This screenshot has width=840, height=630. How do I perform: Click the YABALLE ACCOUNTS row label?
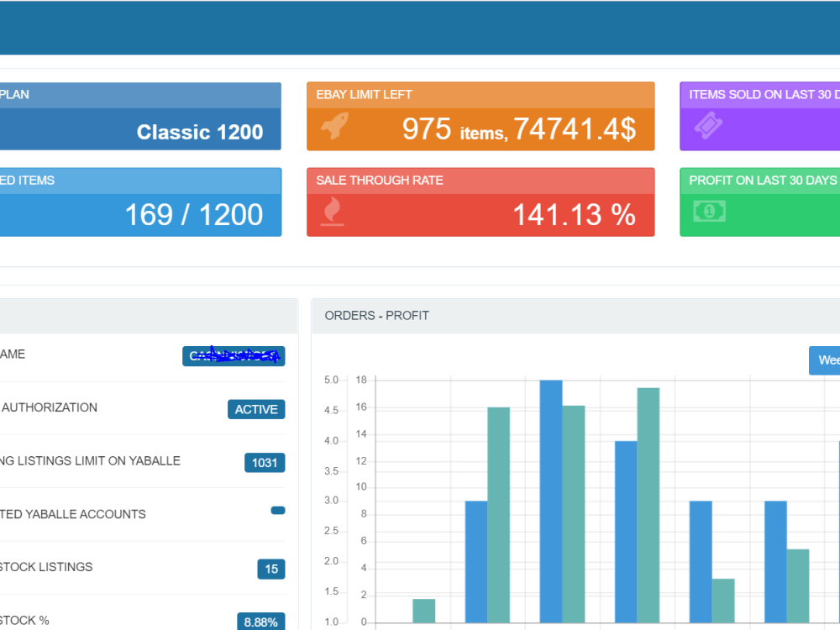click(x=73, y=514)
